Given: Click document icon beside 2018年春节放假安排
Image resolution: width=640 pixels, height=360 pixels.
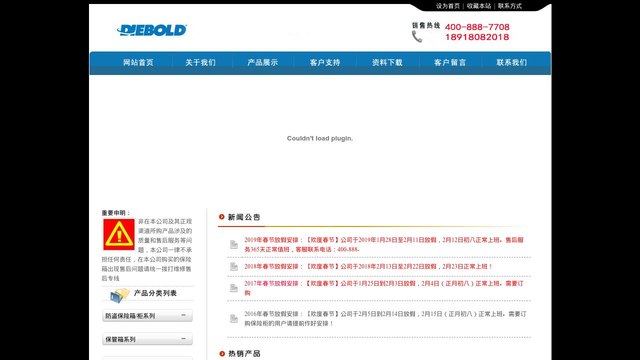Looking at the screenshot, I should coord(234,267).
